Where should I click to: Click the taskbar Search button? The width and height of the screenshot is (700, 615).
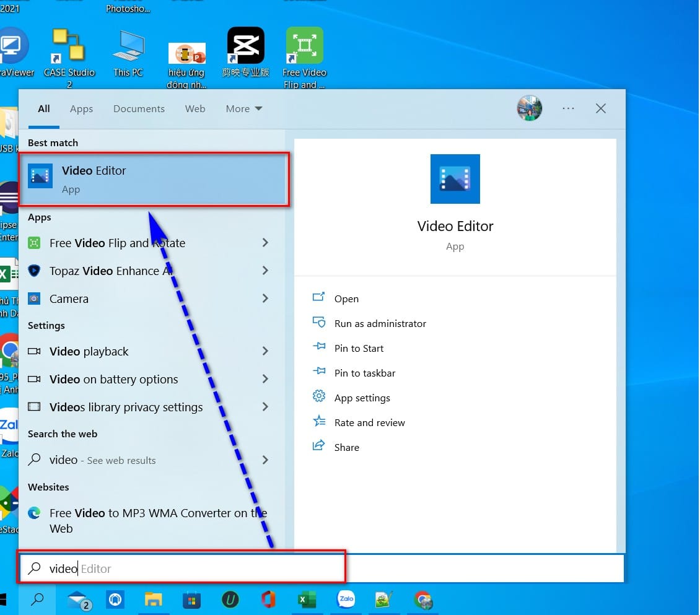pos(38,600)
